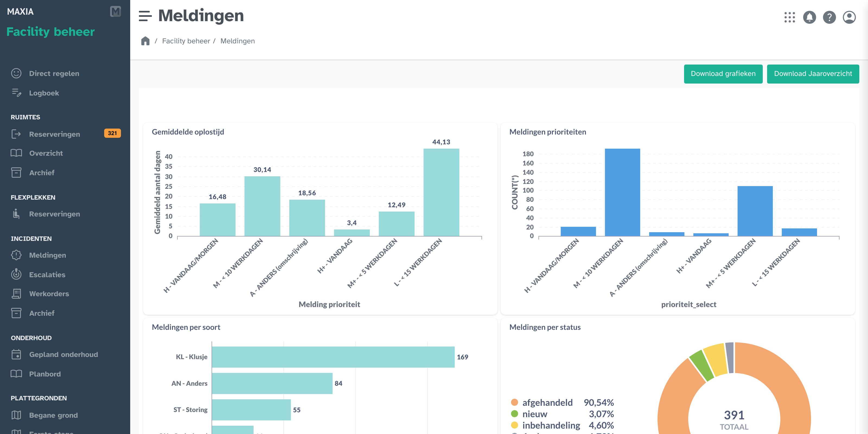Click the Meldingen alert badge icon

coord(16,255)
